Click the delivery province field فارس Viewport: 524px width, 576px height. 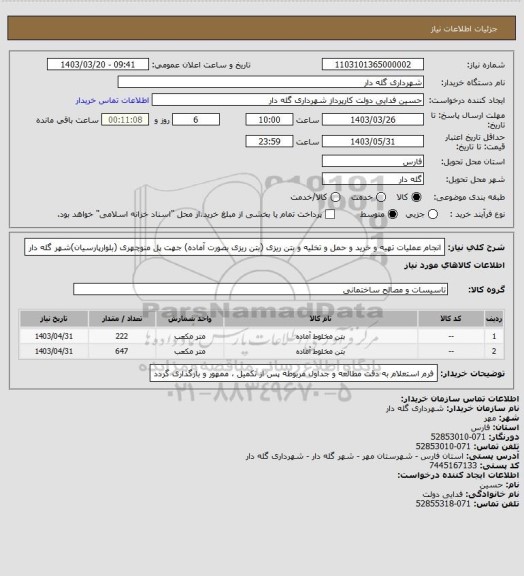click(373, 161)
